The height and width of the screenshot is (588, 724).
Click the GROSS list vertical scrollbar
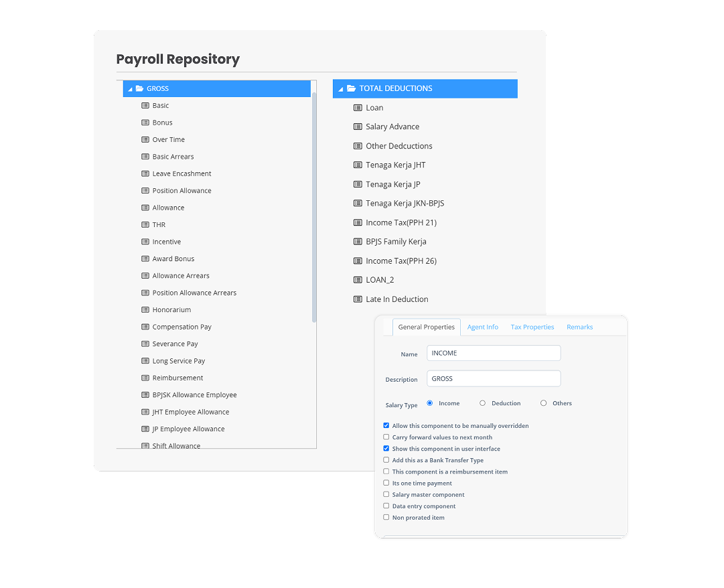pos(314,208)
